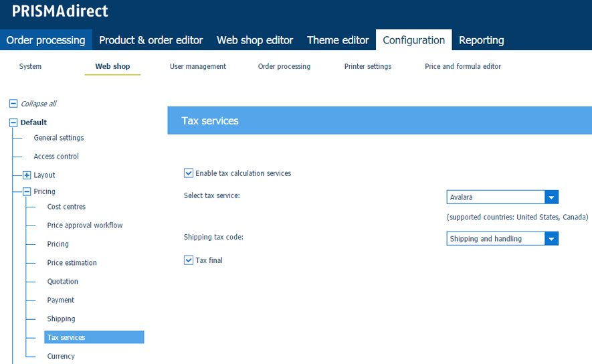This screenshot has width=592, height=364.
Task: Open the Select tax service dropdown
Action: pyautogui.click(x=551, y=197)
